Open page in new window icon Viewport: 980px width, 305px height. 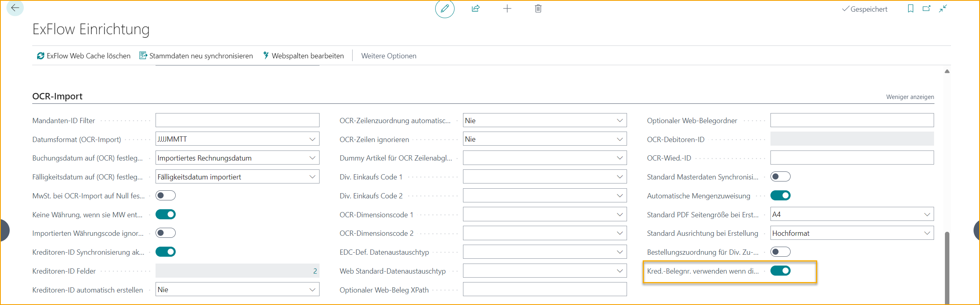927,8
